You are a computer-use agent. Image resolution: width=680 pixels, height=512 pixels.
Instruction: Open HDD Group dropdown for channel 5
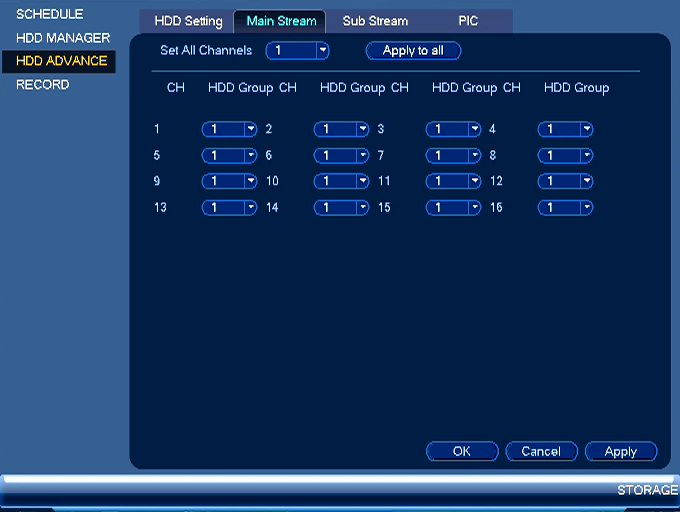coord(229,156)
